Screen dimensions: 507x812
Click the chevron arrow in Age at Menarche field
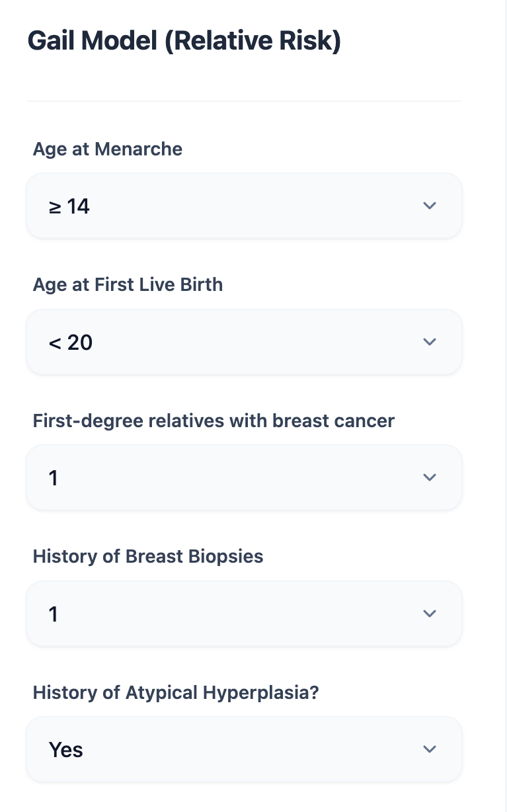430,206
